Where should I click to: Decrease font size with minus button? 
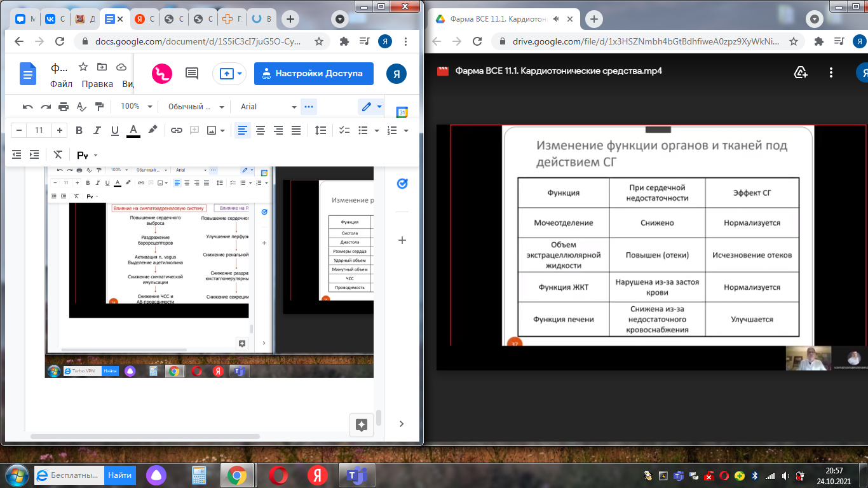pyautogui.click(x=19, y=130)
